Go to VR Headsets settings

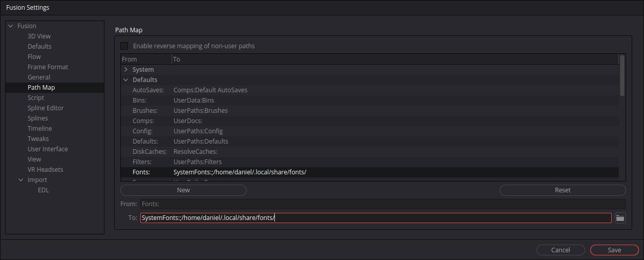(x=45, y=170)
